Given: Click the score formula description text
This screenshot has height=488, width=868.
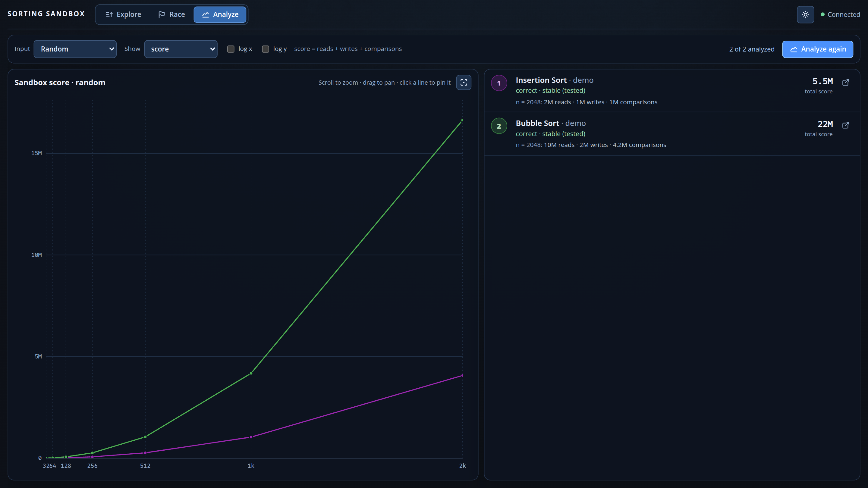Looking at the screenshot, I should pyautogui.click(x=348, y=49).
